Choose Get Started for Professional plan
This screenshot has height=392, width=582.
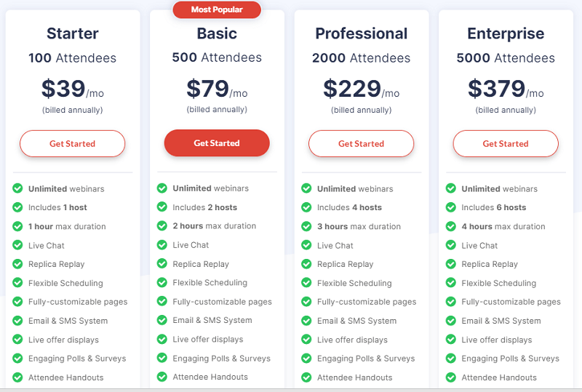361,144
